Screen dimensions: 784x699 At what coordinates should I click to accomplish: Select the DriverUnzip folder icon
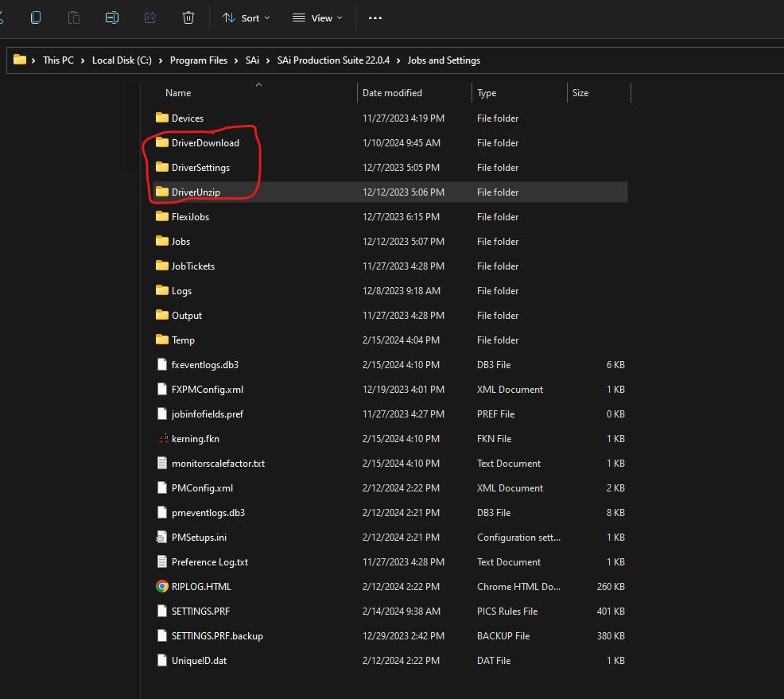(162, 192)
